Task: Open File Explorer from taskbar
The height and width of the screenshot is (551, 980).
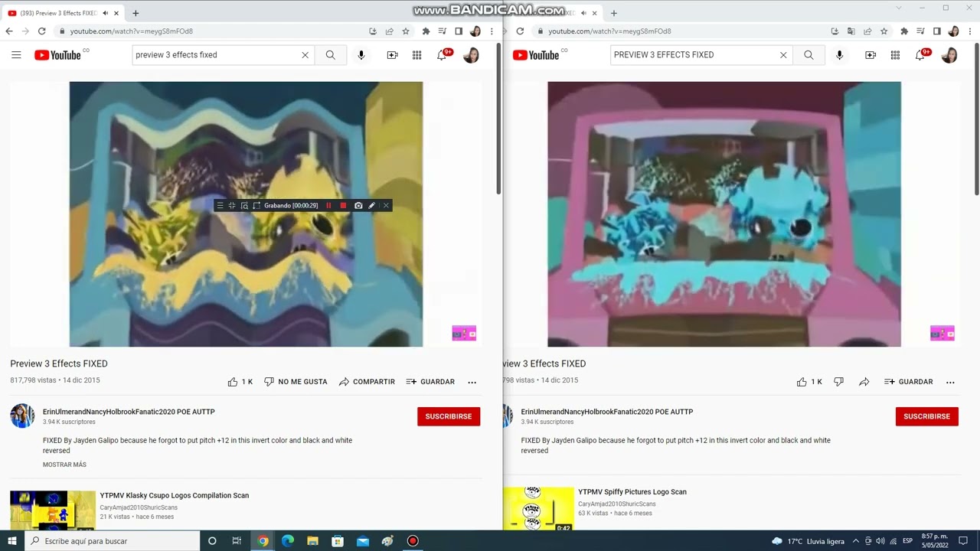Action: point(312,541)
